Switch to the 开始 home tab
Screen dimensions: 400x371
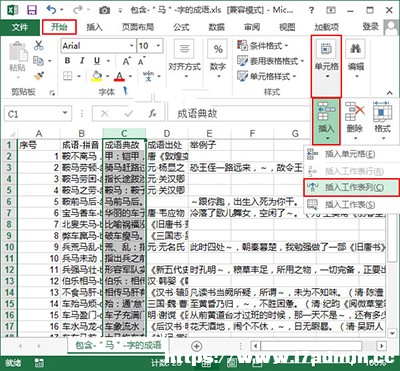click(x=59, y=27)
